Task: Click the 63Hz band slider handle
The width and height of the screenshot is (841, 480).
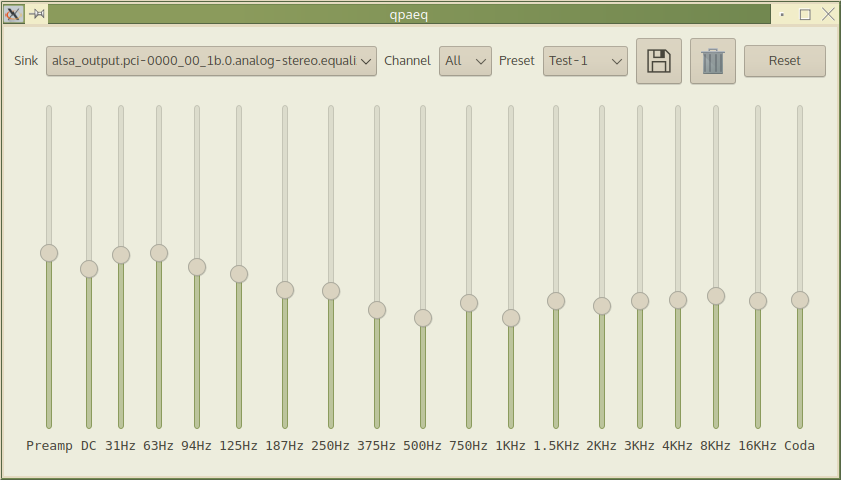Action: tap(159, 253)
